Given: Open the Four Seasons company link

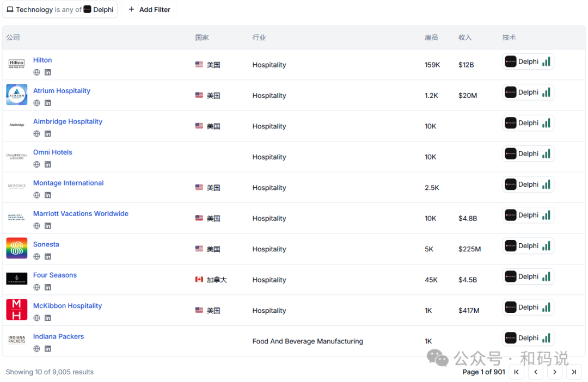Looking at the screenshot, I should [x=55, y=275].
